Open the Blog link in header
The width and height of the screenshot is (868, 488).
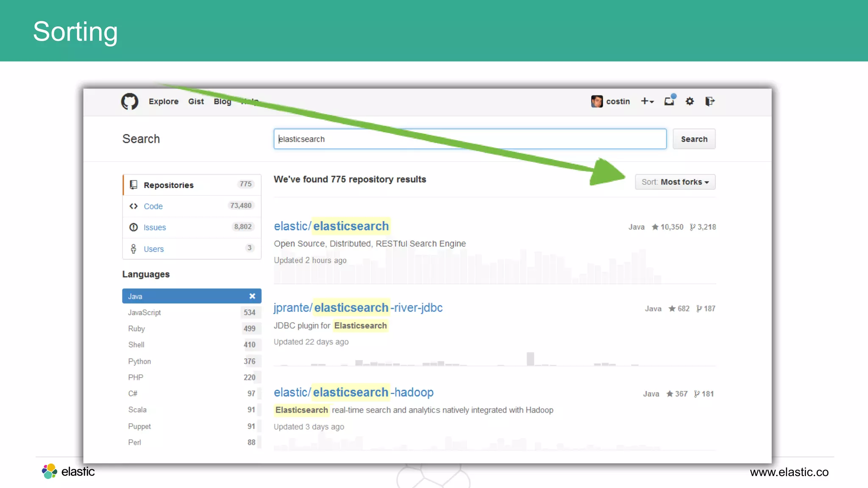click(222, 101)
